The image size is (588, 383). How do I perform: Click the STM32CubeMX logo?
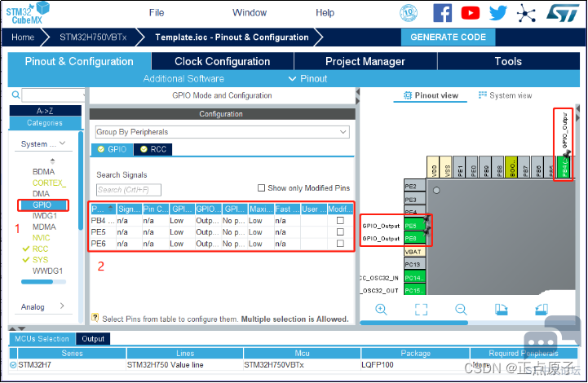pyautogui.click(x=28, y=14)
